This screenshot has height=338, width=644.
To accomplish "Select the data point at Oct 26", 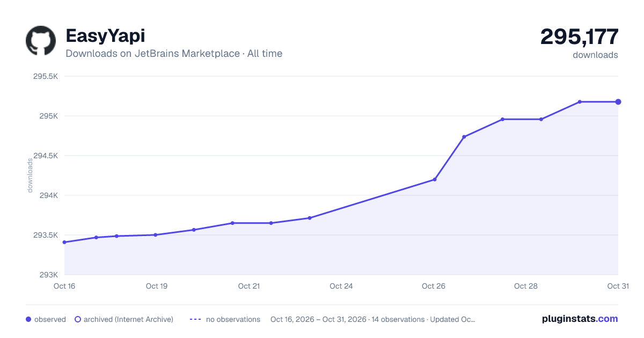I will pyautogui.click(x=435, y=179).
